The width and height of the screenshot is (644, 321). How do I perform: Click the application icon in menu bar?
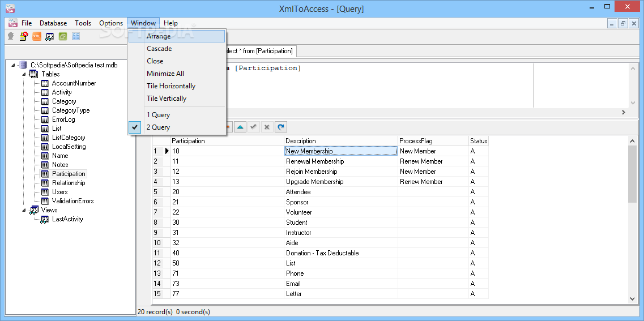click(x=12, y=23)
